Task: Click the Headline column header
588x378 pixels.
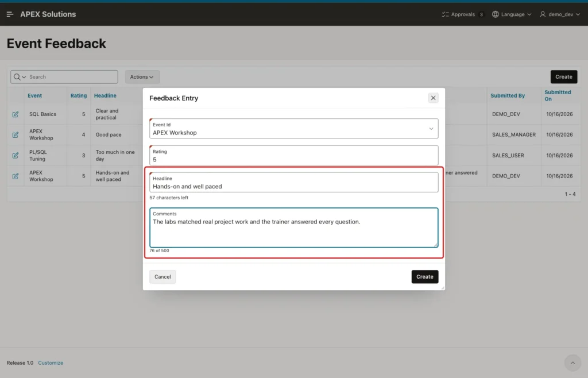Action: click(105, 95)
